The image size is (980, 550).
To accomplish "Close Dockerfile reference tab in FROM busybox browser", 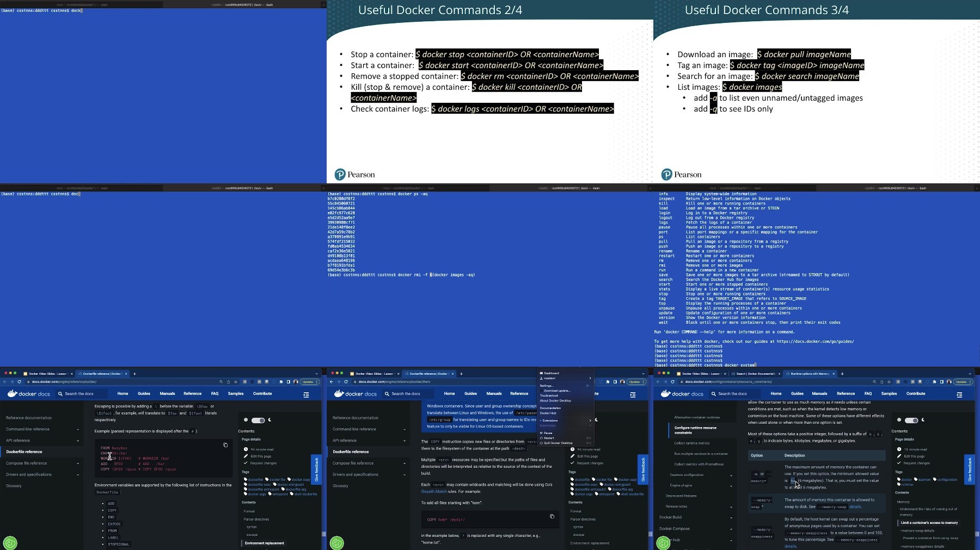I will [126, 374].
